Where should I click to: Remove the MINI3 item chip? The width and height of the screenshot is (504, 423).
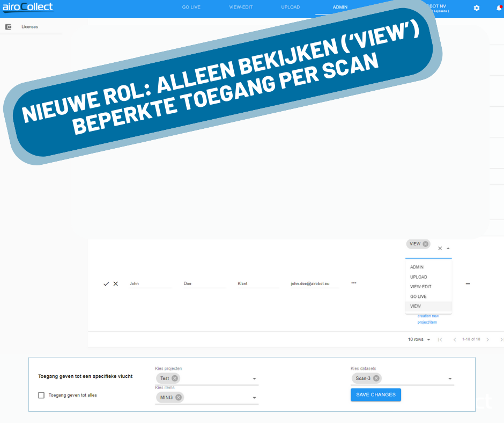pos(179,397)
